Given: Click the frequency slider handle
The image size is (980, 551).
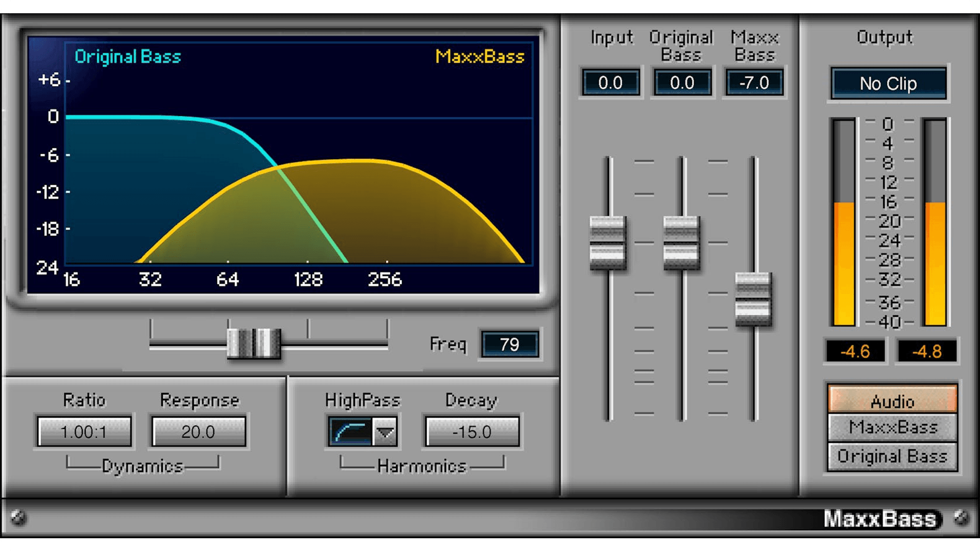Looking at the screenshot, I should coord(254,343).
